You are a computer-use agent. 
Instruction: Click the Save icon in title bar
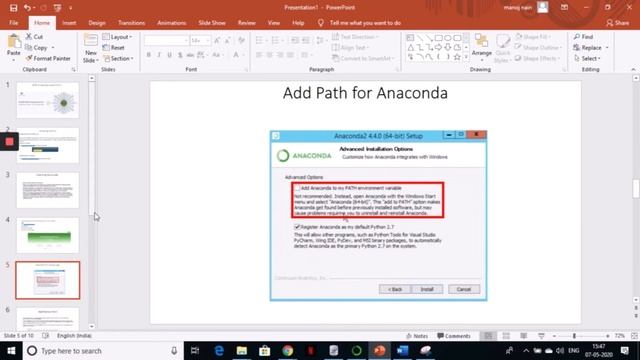coord(13,8)
